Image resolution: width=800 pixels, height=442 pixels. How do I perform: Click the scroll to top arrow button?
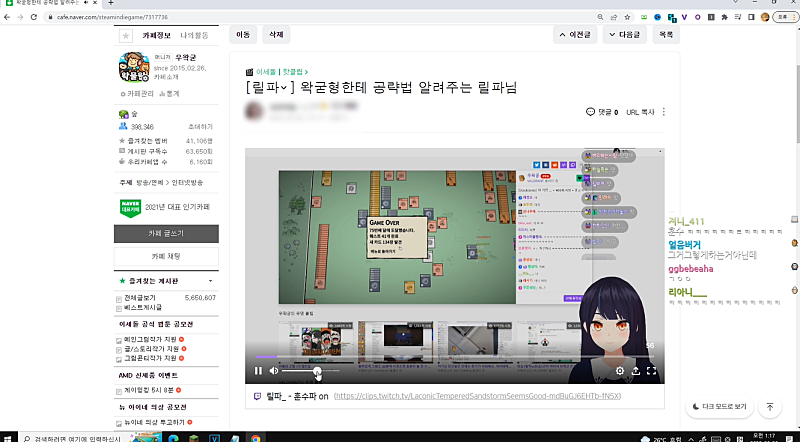(769, 407)
